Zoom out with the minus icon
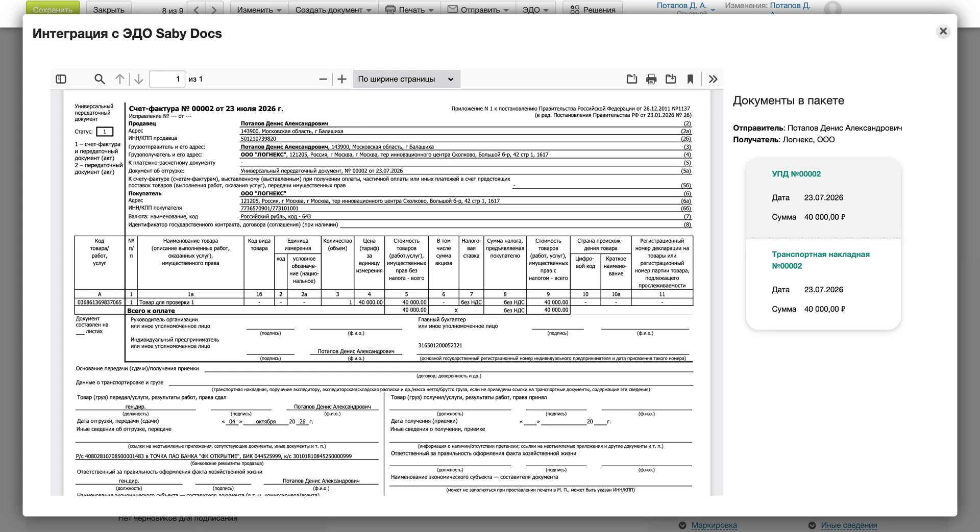The image size is (980, 532). click(323, 79)
